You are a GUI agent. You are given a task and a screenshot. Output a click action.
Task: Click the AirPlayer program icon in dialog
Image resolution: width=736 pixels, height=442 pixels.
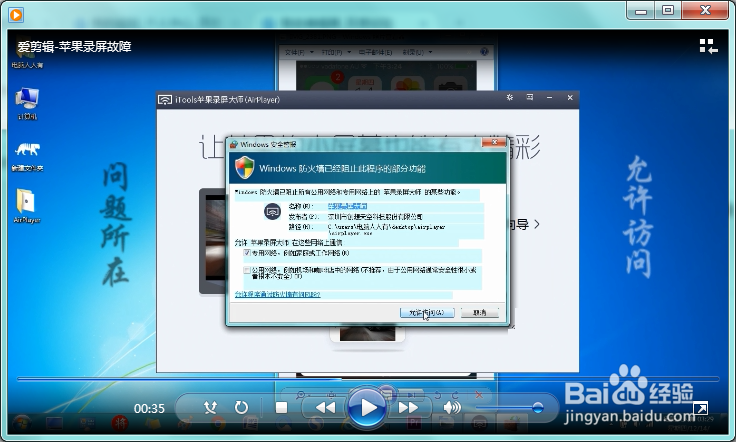tap(272, 212)
